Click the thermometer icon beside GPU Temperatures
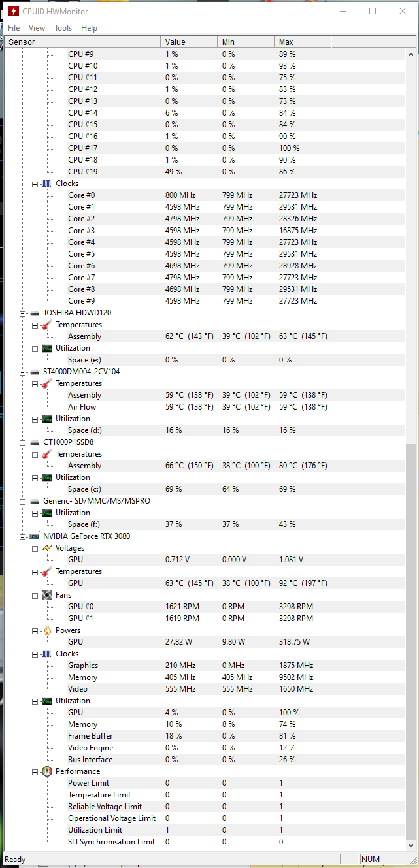This screenshot has height=868, width=419. click(47, 571)
